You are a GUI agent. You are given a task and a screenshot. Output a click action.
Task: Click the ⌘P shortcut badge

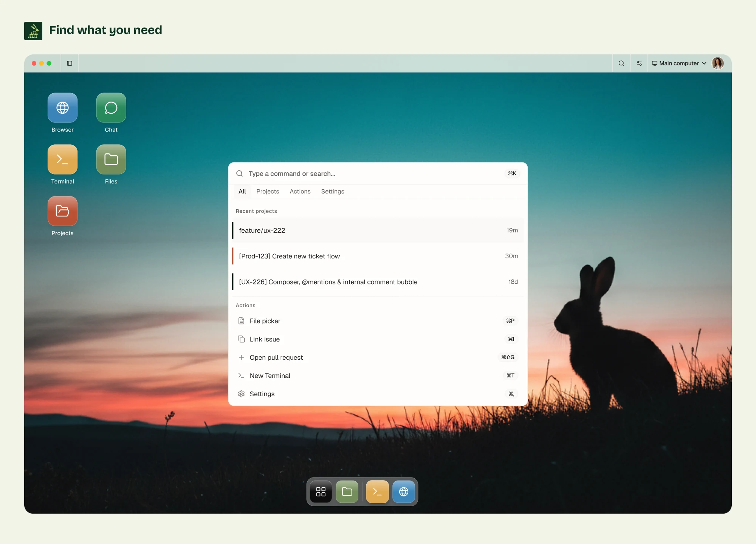click(510, 321)
